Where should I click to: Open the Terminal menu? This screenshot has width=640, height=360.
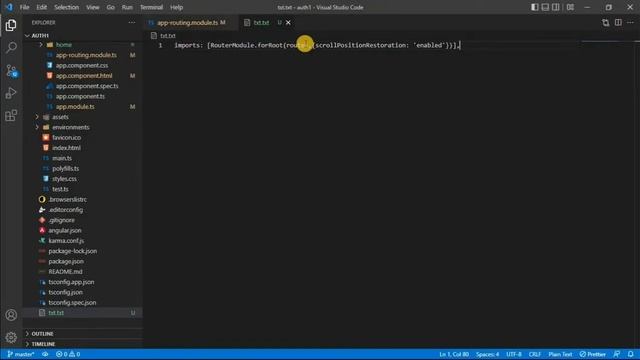point(151,7)
